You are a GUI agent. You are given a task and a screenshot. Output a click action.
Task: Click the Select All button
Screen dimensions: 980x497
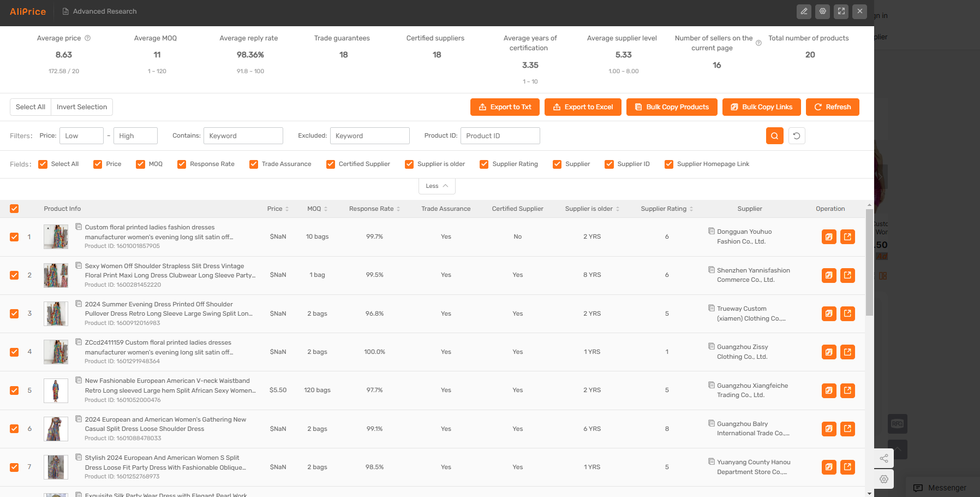click(31, 107)
